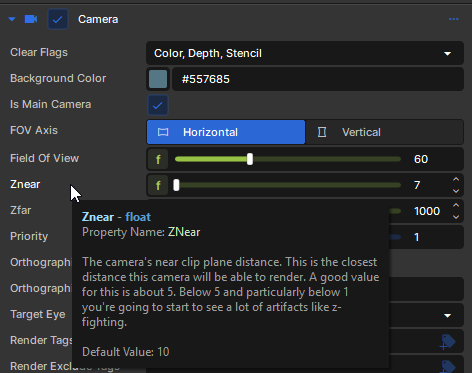Select Vertical FOV axis option

[384, 132]
